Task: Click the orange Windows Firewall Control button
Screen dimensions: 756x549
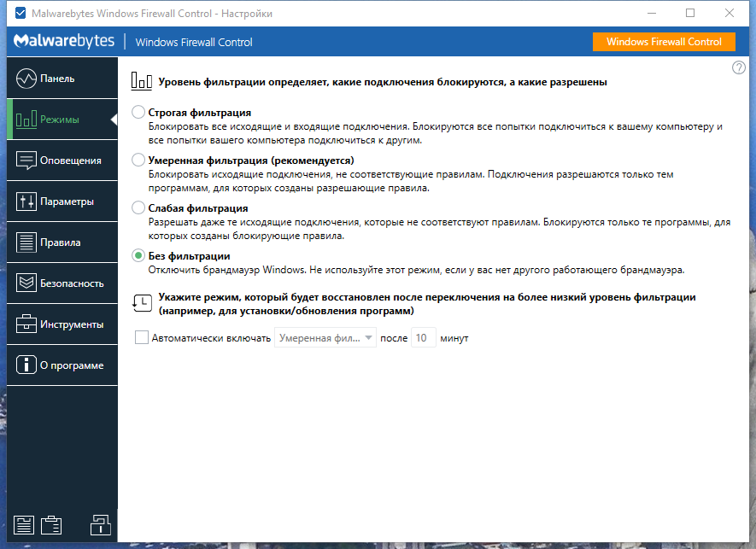Action: tap(664, 42)
